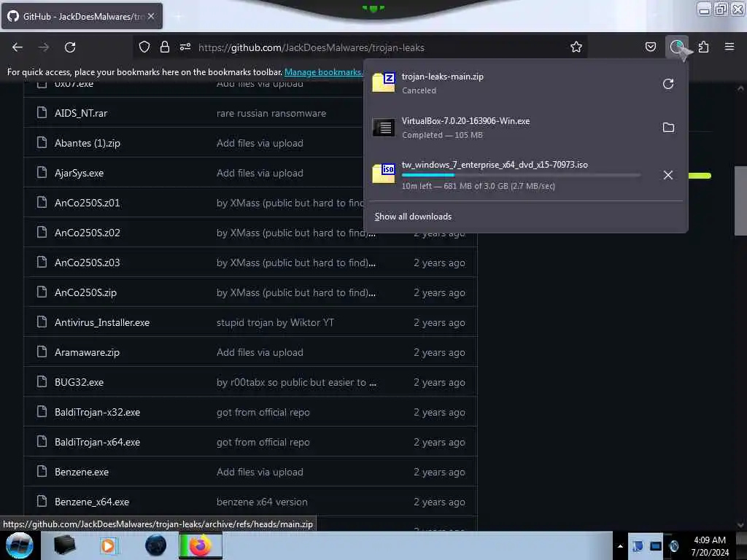This screenshot has width=747, height=560.
Task: Click file icon beside Aramaware.zip
Action: [42, 352]
